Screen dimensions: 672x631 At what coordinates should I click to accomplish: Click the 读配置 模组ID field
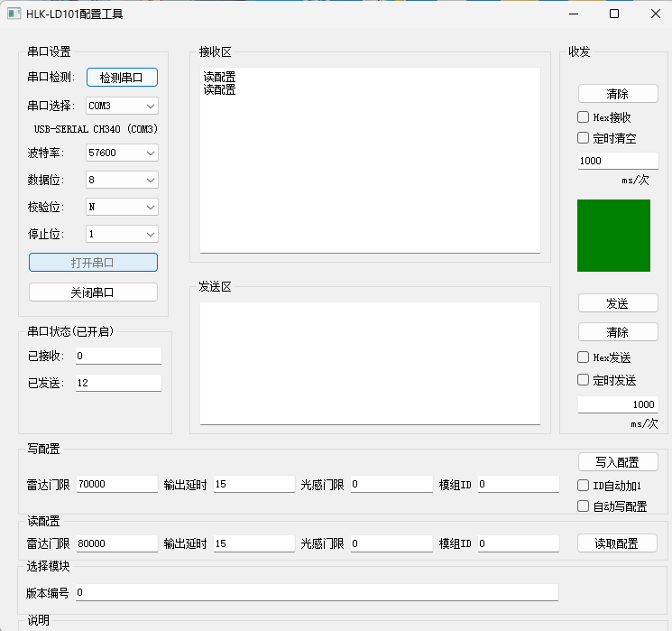(x=519, y=544)
